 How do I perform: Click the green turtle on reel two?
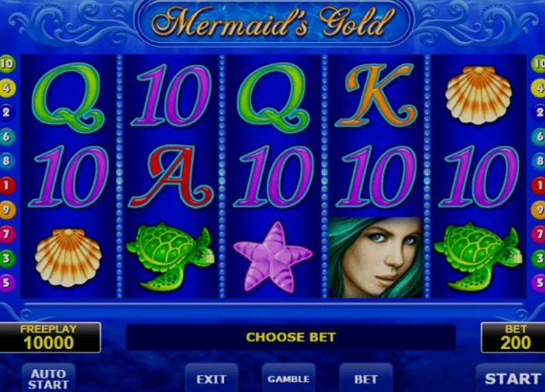coord(171,257)
